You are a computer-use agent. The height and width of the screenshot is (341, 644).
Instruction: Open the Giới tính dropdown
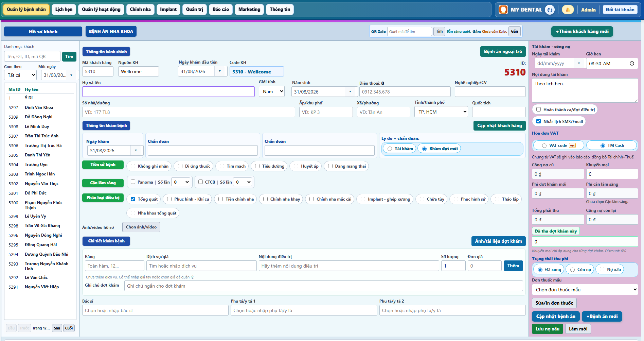click(x=272, y=91)
